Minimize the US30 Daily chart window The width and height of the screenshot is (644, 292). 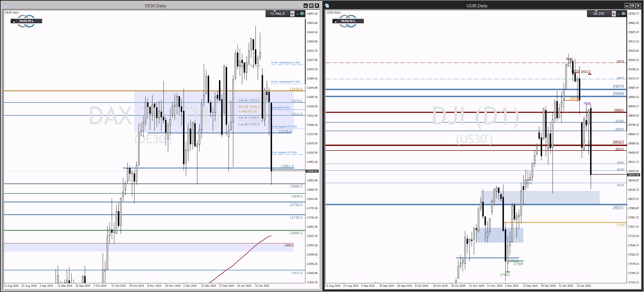point(627,5)
